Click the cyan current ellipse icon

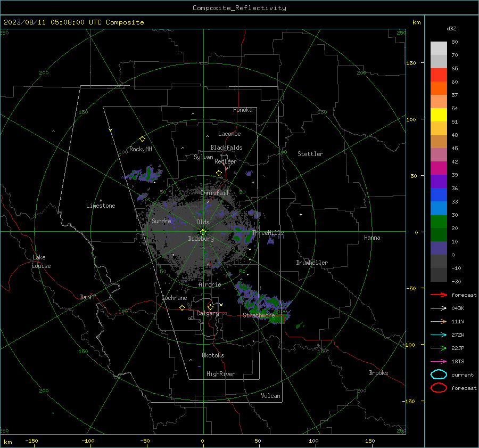tap(439, 374)
